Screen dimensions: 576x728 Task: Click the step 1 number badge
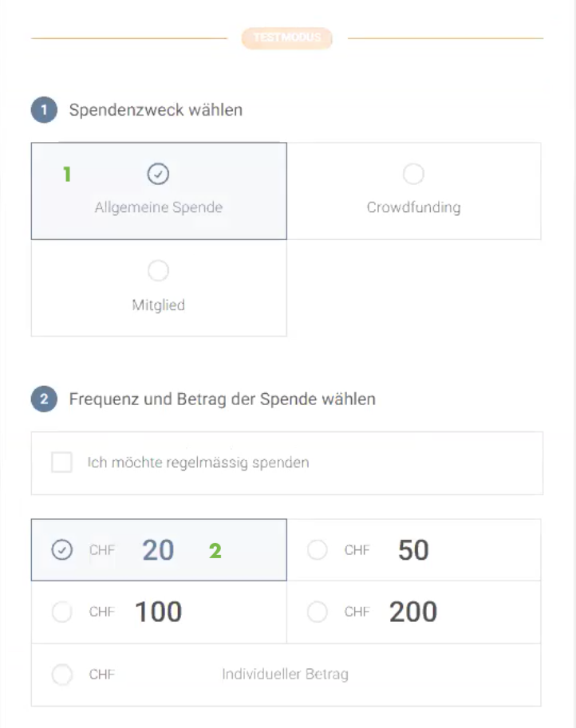pyautogui.click(x=44, y=109)
